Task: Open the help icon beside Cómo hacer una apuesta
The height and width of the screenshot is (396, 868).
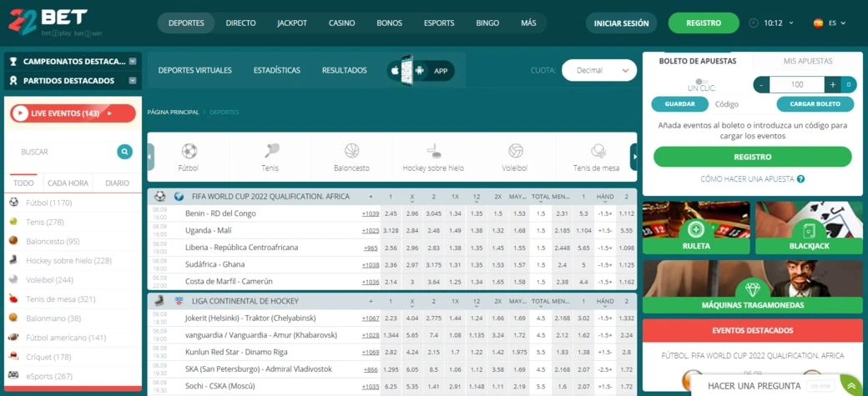Action: [800, 179]
